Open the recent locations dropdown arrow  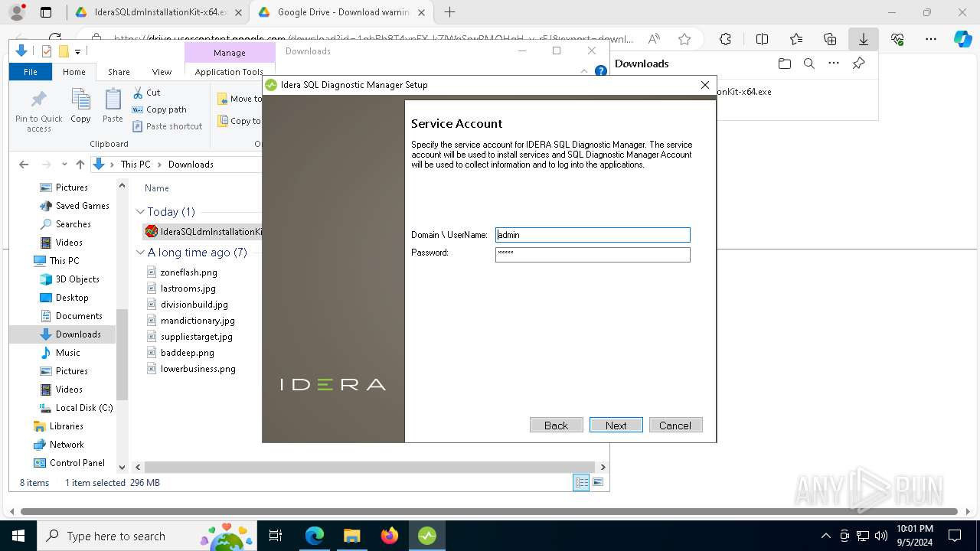(x=64, y=165)
